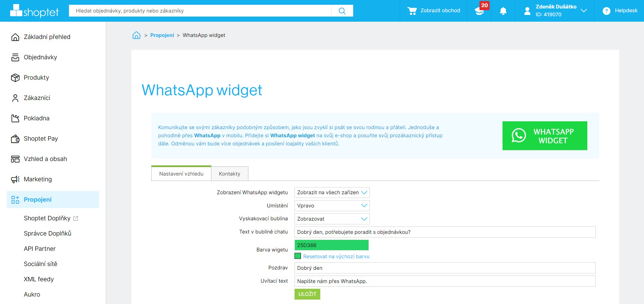The height and width of the screenshot is (304, 644).
Task: Click the Shoptet Pay wallet icon
Action: [15, 139]
